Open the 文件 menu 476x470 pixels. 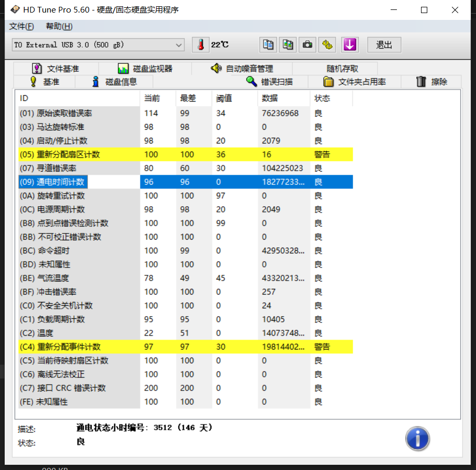click(x=21, y=27)
